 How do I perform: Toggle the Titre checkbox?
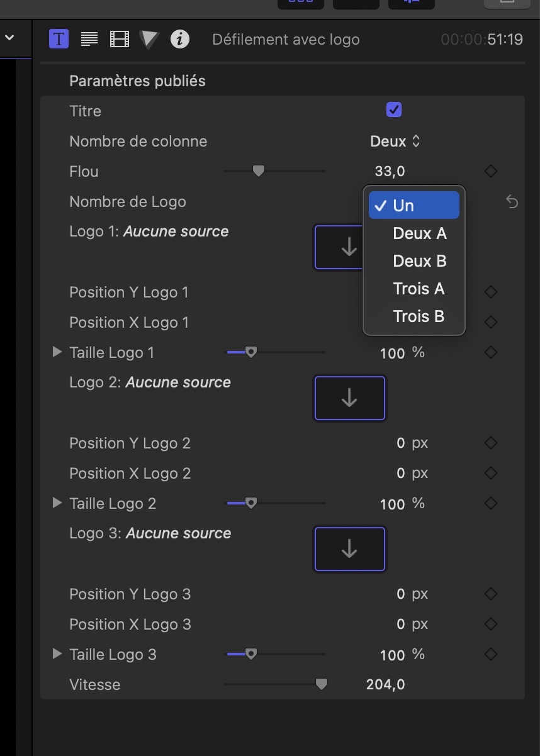tap(394, 110)
